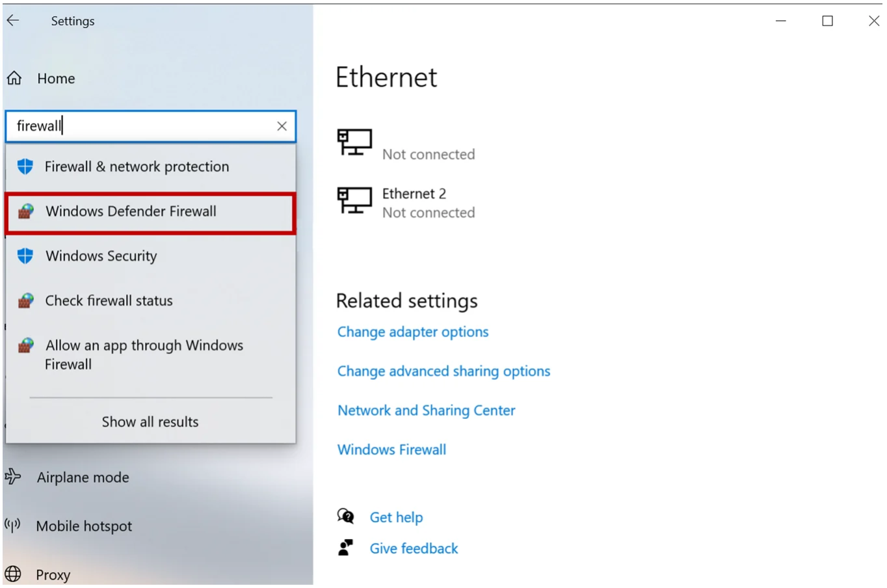Image resolution: width=887 pixels, height=588 pixels.
Task: Click the shield icon beside Firewall & network protection
Action: click(25, 167)
